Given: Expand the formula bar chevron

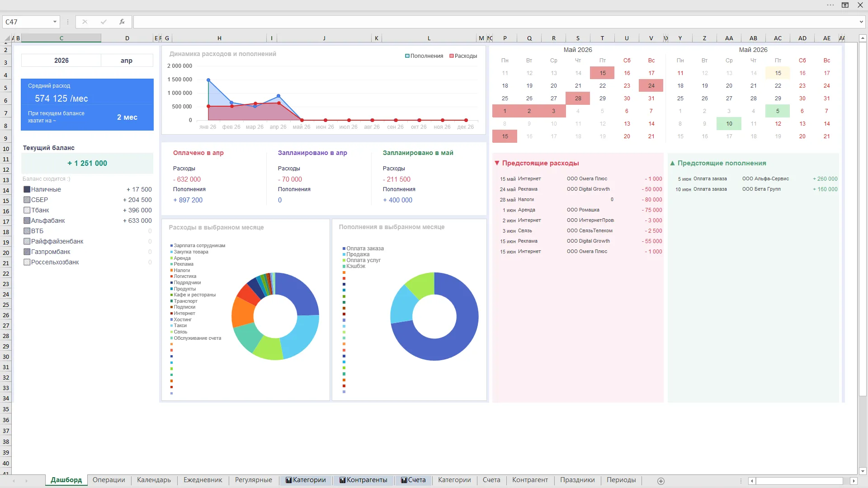Looking at the screenshot, I should 861,22.
